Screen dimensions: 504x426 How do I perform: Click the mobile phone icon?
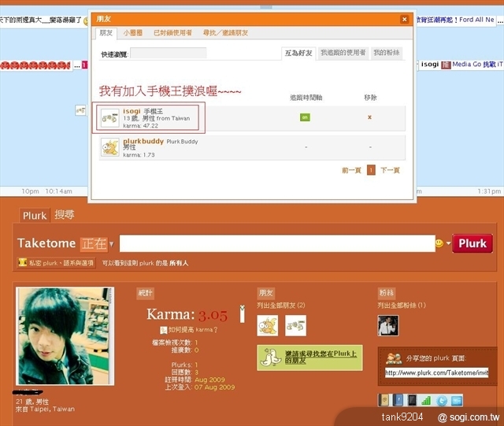pyautogui.click(x=412, y=400)
